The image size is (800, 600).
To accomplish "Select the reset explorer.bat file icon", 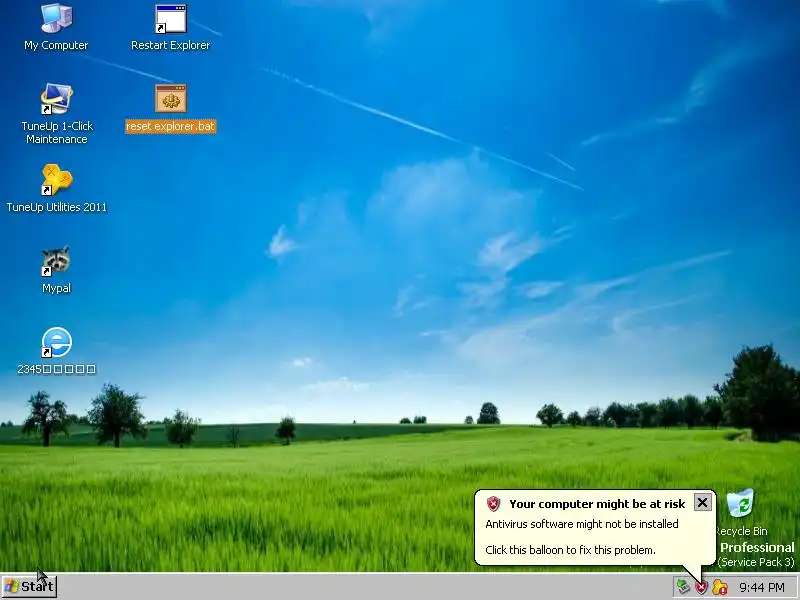I will pyautogui.click(x=170, y=98).
